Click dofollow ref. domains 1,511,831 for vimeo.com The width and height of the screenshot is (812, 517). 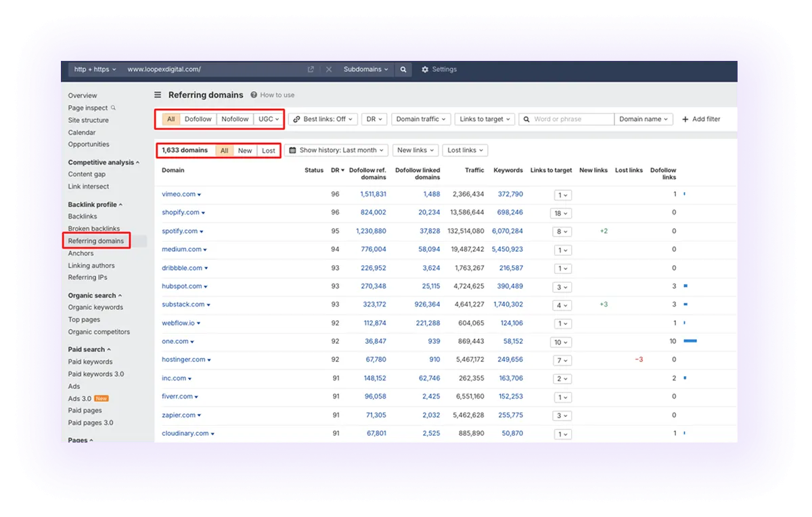(x=373, y=194)
